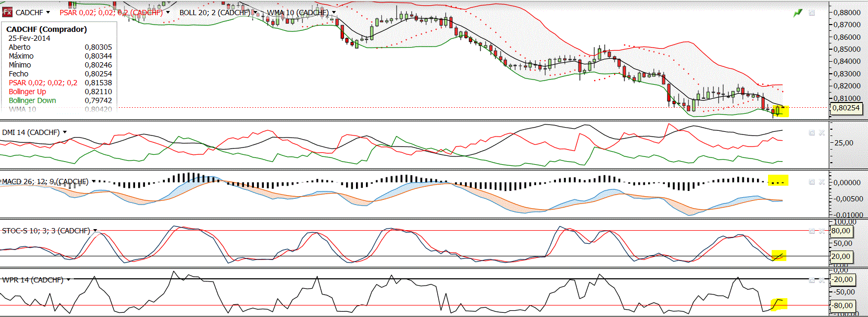The image size is (868, 317).
Task: Click the WPR -20,00 level tag
Action: (843, 279)
